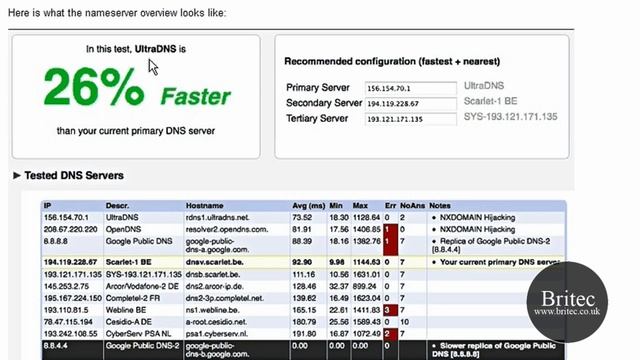Screen dimensions: 640x360
Task: Click hostname ns1.webline.be.
Action: tap(212, 310)
